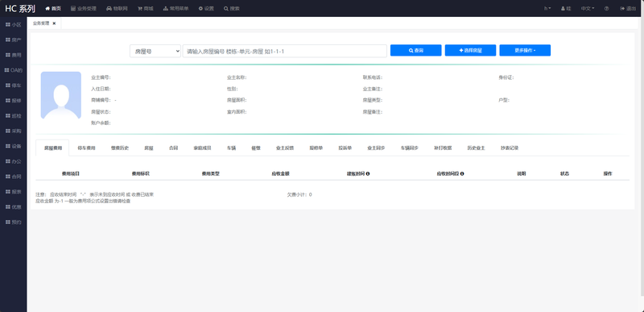
Task: Open 业务受理 menu in top navigation bar
Action: (84, 8)
